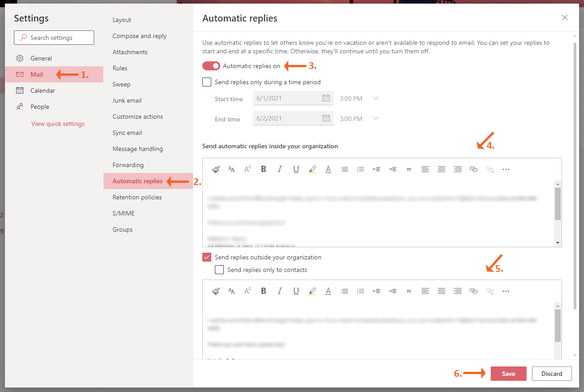Apply bold formatting in the first reply editor
This screenshot has height=392, width=584.
coord(263,169)
